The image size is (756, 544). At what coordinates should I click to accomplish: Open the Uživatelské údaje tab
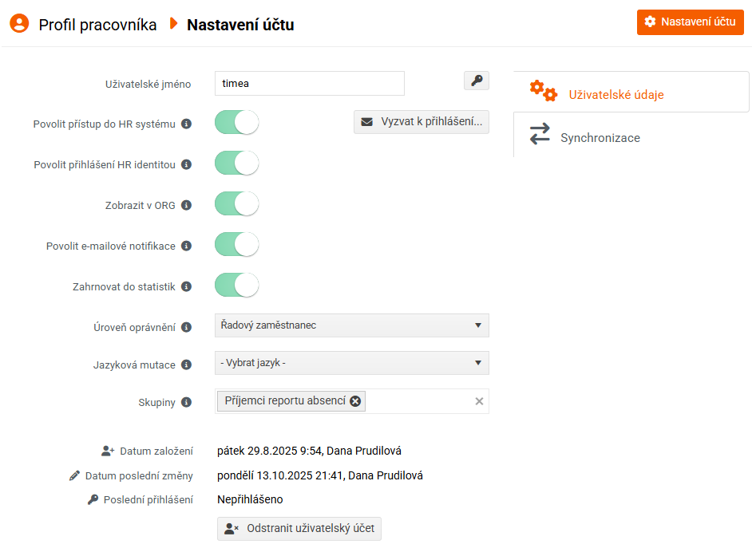pos(615,94)
